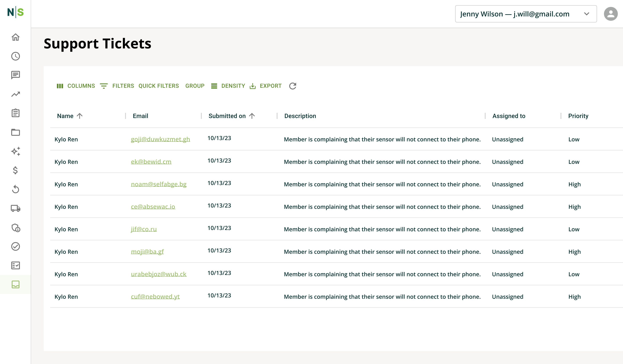Click Unassigned in the goji@duwkuzmet.gh row
This screenshot has width=623, height=364.
507,139
